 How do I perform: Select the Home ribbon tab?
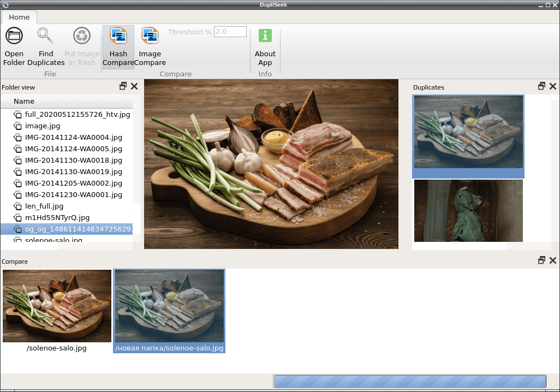point(19,17)
